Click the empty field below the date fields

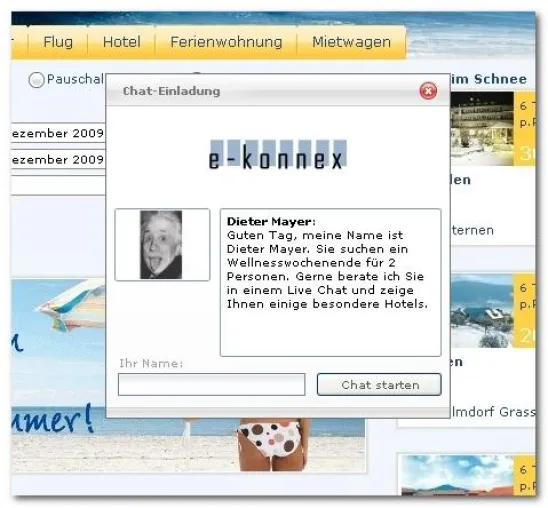(58, 185)
